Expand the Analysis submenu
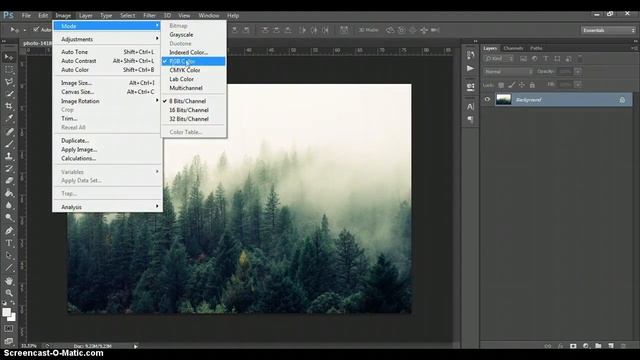This screenshot has width=640, height=360. [x=107, y=207]
